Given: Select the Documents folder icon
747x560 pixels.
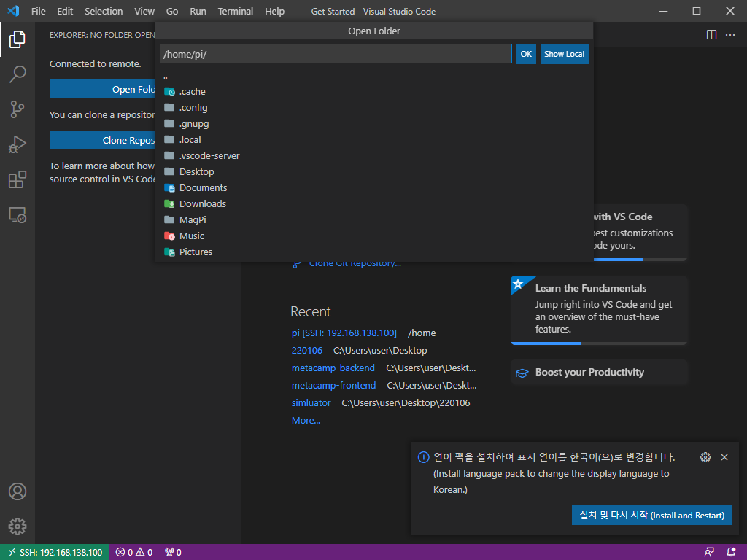Looking at the screenshot, I should (169, 187).
